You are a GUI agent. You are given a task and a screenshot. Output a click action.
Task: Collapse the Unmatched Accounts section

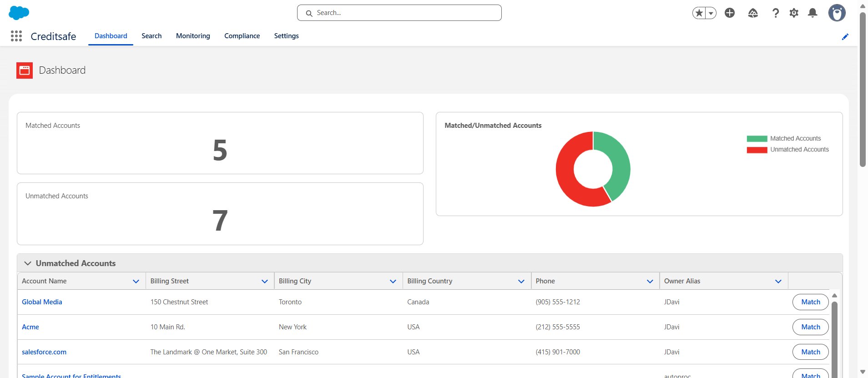click(28, 263)
